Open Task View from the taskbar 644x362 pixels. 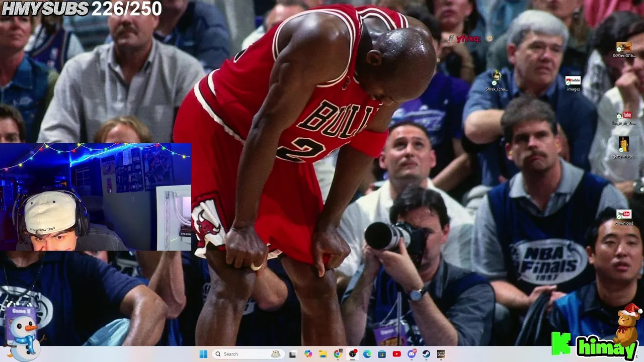click(x=293, y=354)
